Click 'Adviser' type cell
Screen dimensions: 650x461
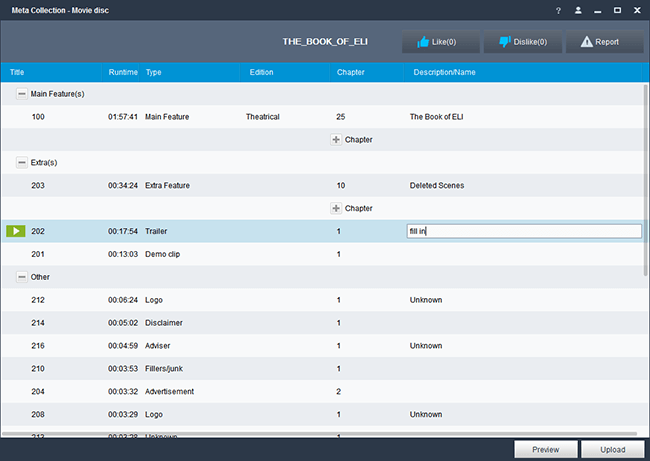point(157,346)
